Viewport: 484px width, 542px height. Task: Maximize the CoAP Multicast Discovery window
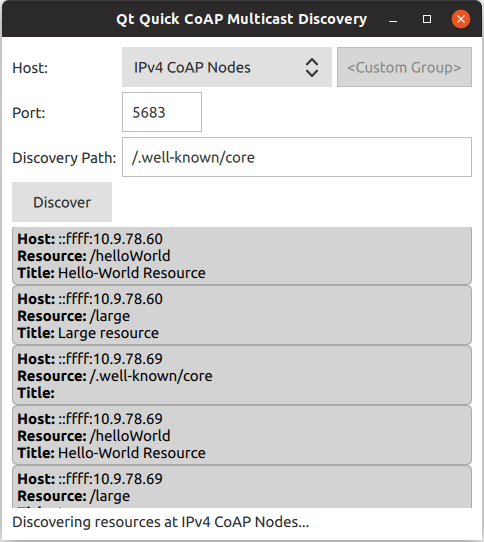tap(427, 19)
